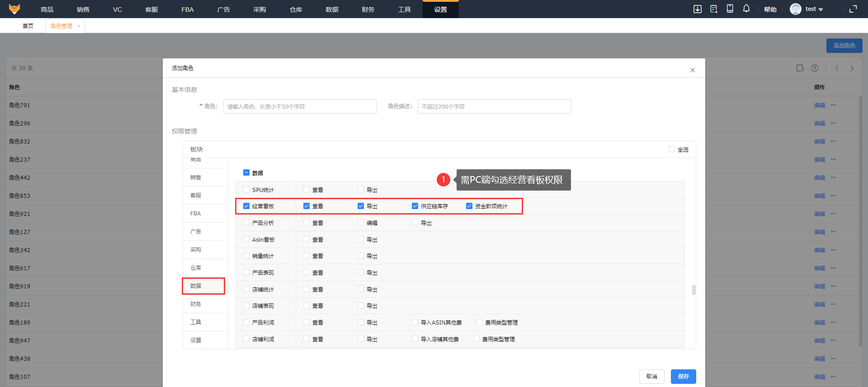Click the 保存 button
Image resolution: width=868 pixels, height=387 pixels.
pos(683,377)
